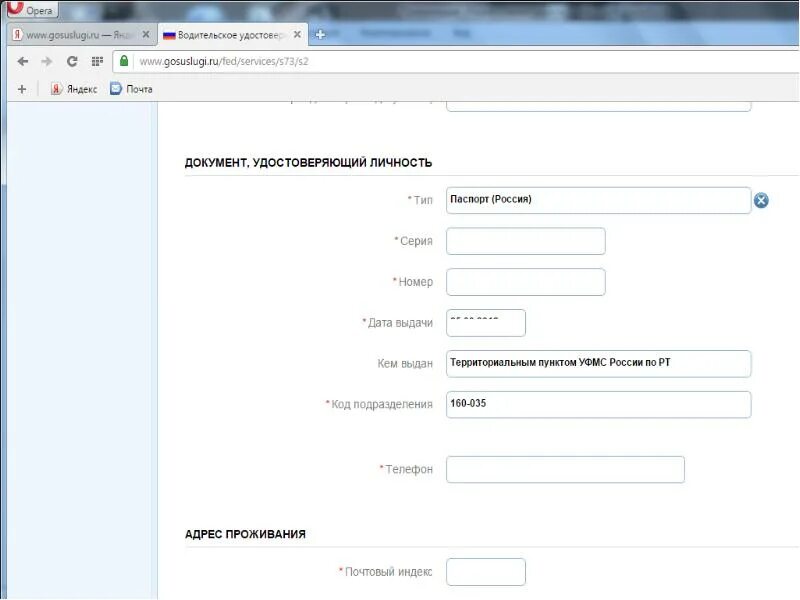This screenshot has width=800, height=600.
Task: Click the Почтовый индекс label
Action: [388, 571]
